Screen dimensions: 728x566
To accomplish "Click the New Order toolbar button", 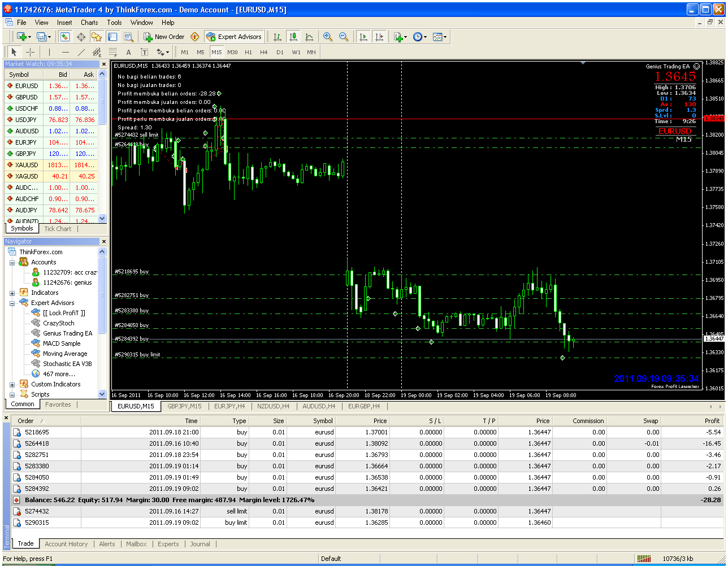I will (x=164, y=37).
